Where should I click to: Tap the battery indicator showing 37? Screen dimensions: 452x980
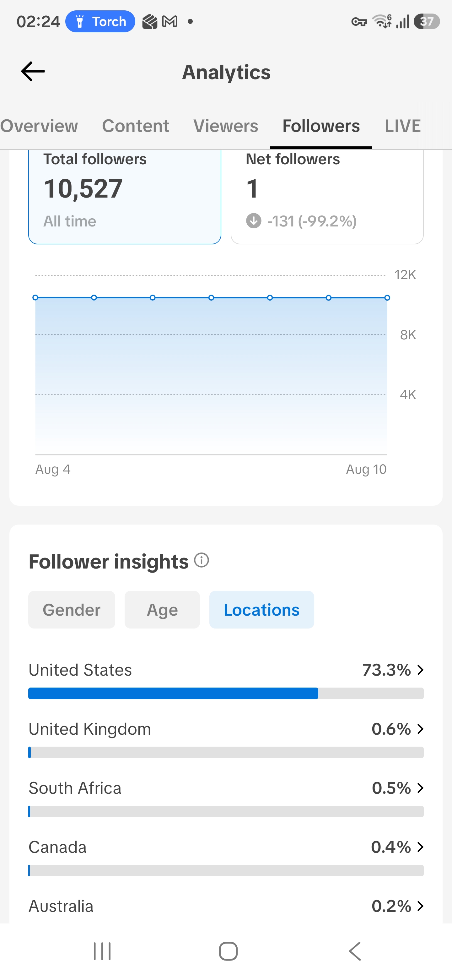(x=427, y=22)
